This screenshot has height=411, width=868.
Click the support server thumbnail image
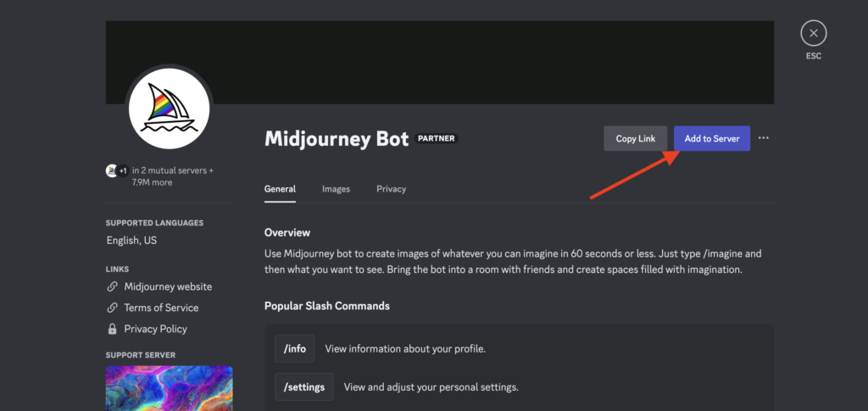coord(170,388)
